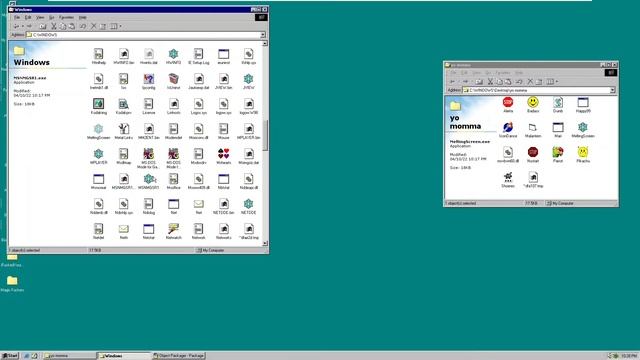The width and height of the screenshot is (640, 360).
Task: Select the yellow smiley Badass icon
Action: coord(533,102)
